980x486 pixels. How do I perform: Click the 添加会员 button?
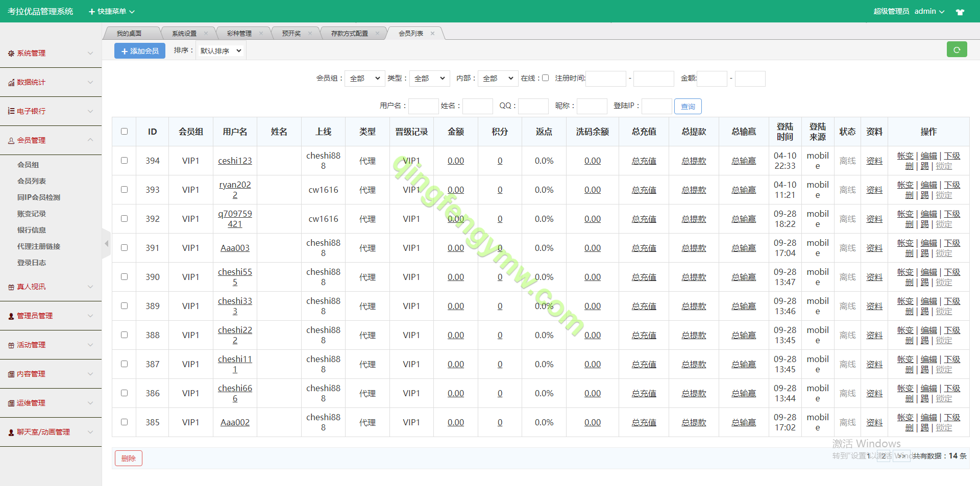[140, 51]
